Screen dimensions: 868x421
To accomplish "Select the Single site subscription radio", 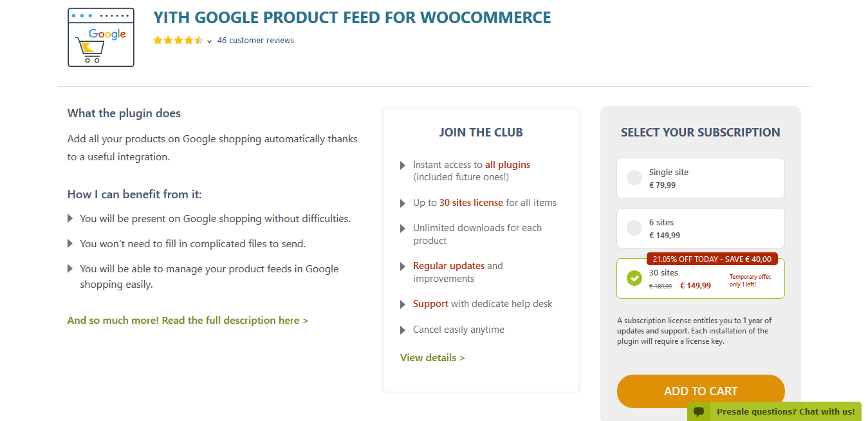I will [x=634, y=178].
